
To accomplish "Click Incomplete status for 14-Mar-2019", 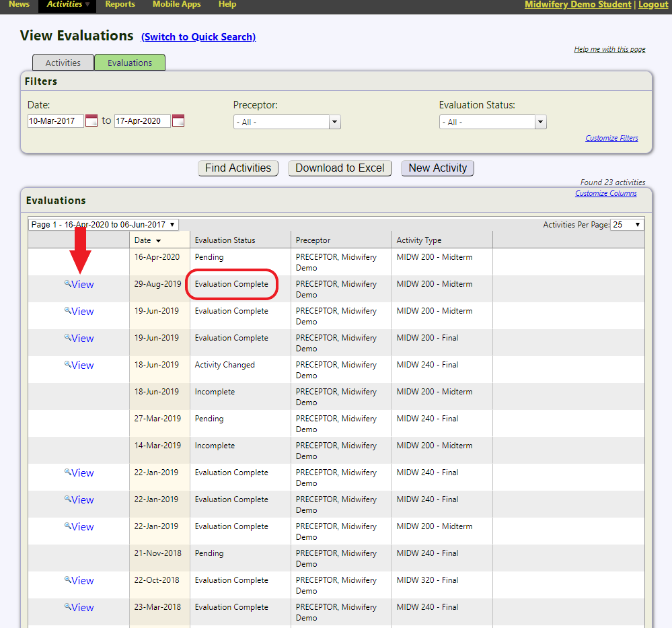I will point(215,446).
